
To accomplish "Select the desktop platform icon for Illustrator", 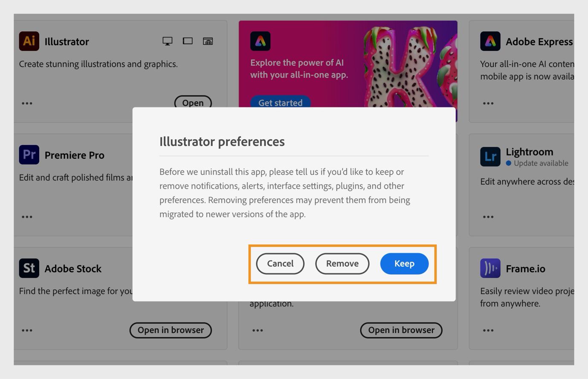I will point(167,40).
